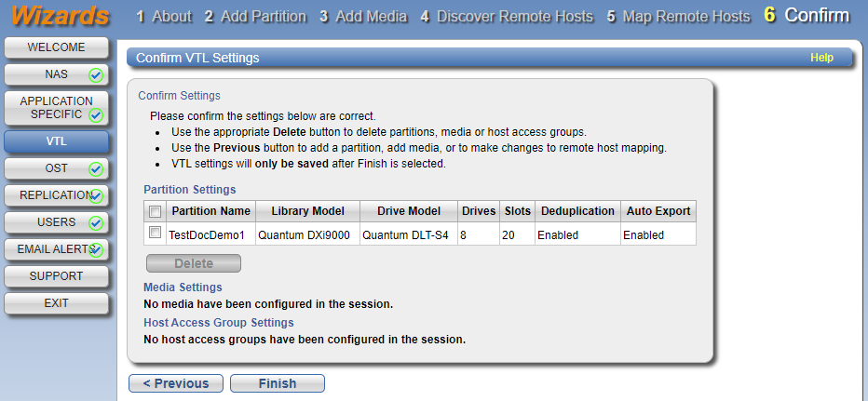
Task: Click the Replication checkmark icon
Action: tap(96, 196)
